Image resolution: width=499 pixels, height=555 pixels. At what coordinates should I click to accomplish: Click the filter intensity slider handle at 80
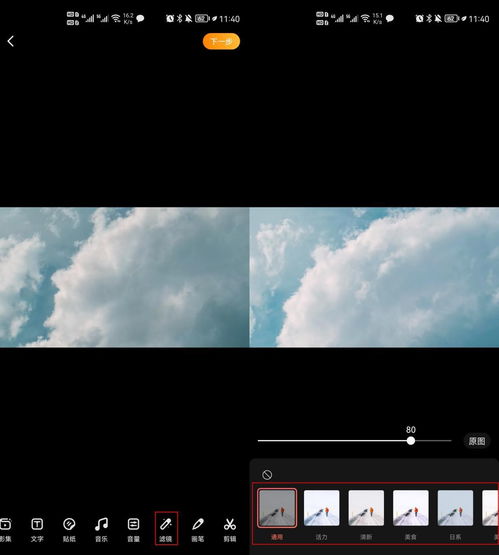pos(411,441)
